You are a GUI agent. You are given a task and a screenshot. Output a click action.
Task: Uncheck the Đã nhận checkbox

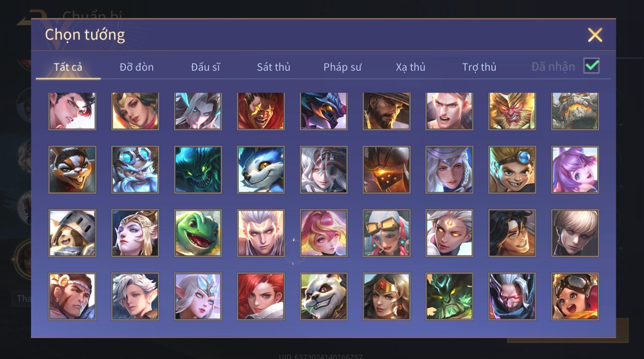[591, 66]
